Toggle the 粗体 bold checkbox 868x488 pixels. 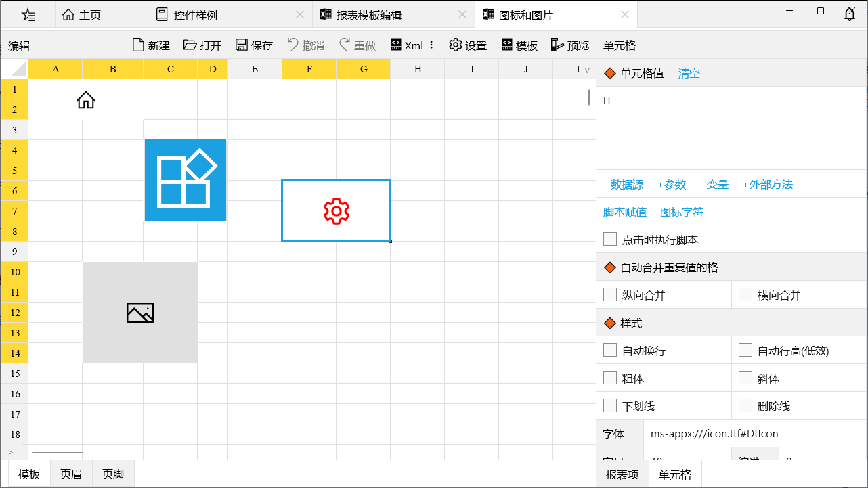coord(610,378)
